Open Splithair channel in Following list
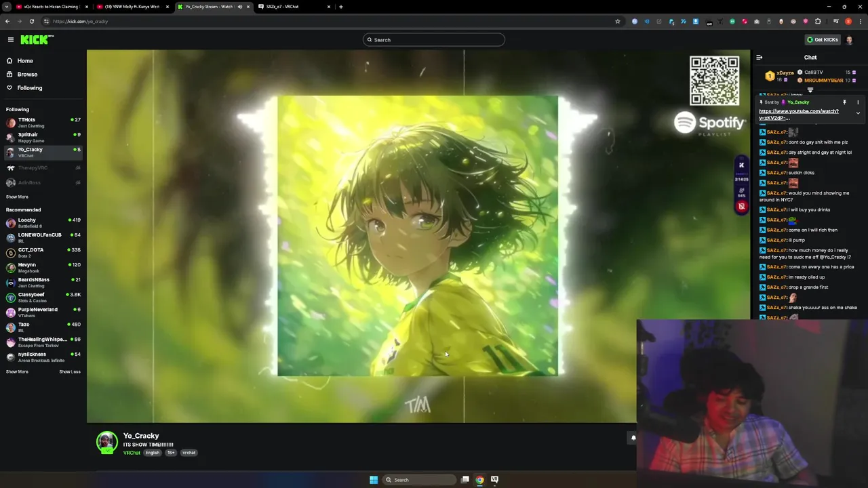This screenshot has height=488, width=868. click(x=43, y=138)
